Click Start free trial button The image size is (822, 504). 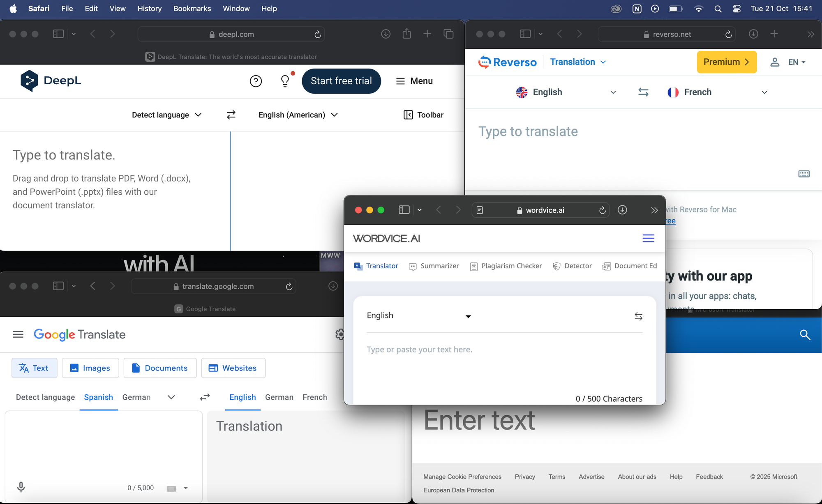pos(341,81)
